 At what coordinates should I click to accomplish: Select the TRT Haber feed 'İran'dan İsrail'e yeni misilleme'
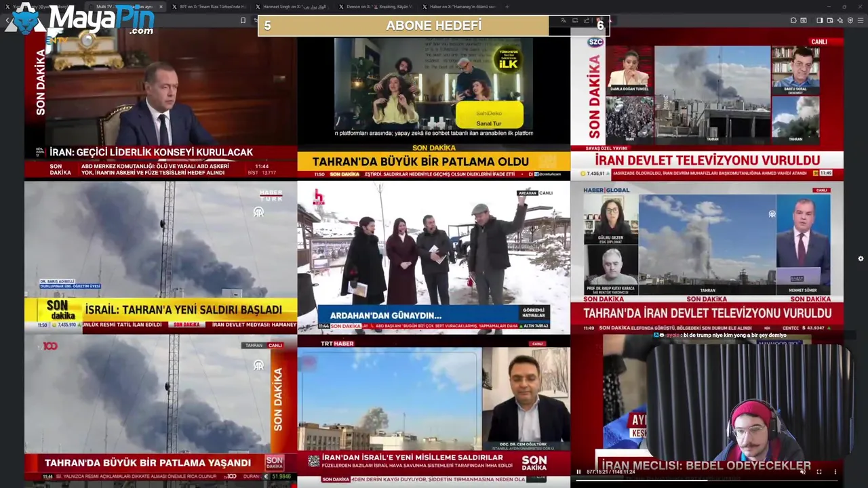coord(433,411)
